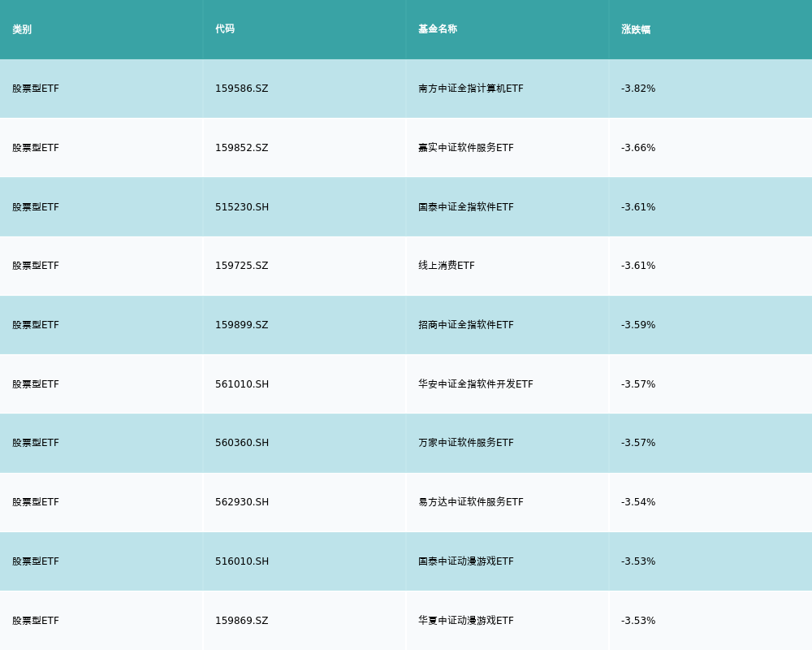Select fund code 159899.SZ
The image size is (812, 650).
(x=241, y=325)
